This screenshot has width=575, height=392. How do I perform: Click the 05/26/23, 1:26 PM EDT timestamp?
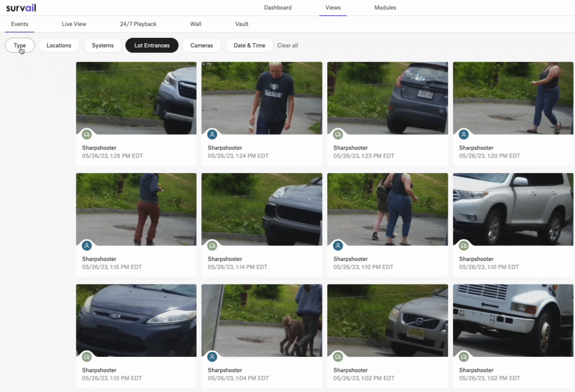[113, 156]
